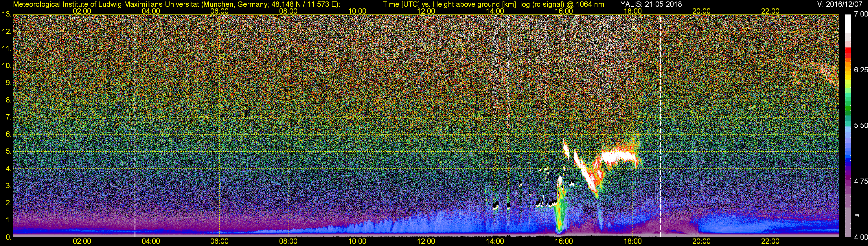
Task: Click the 20:00 label on the top time axis
Action: [x=702, y=11]
